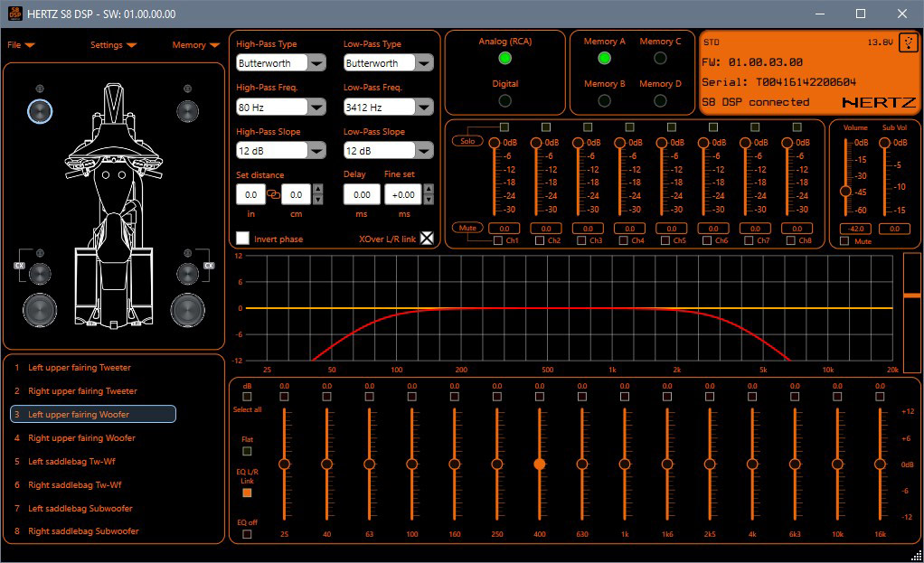Click the channel Mute button
This screenshot has height=563, width=924.
click(x=467, y=228)
